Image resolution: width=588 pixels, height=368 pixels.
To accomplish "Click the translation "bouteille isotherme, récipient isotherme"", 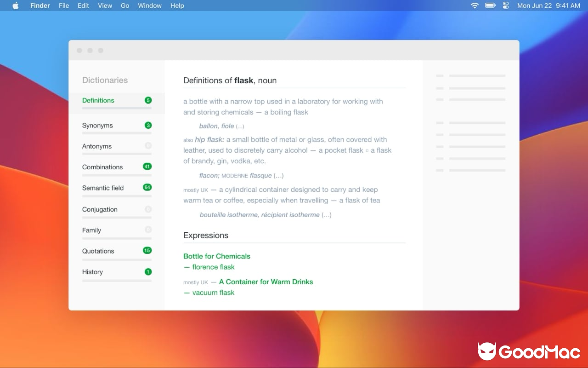I will [260, 215].
